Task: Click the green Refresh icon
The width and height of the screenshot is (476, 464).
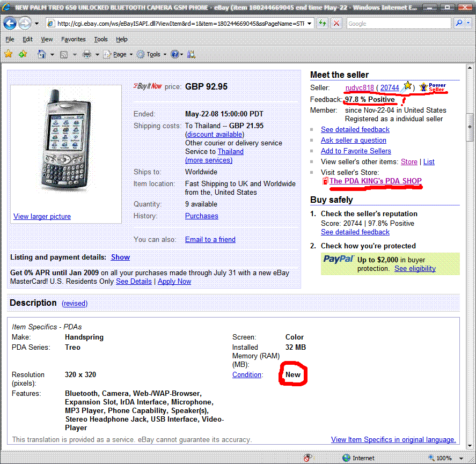Action: coord(323,23)
